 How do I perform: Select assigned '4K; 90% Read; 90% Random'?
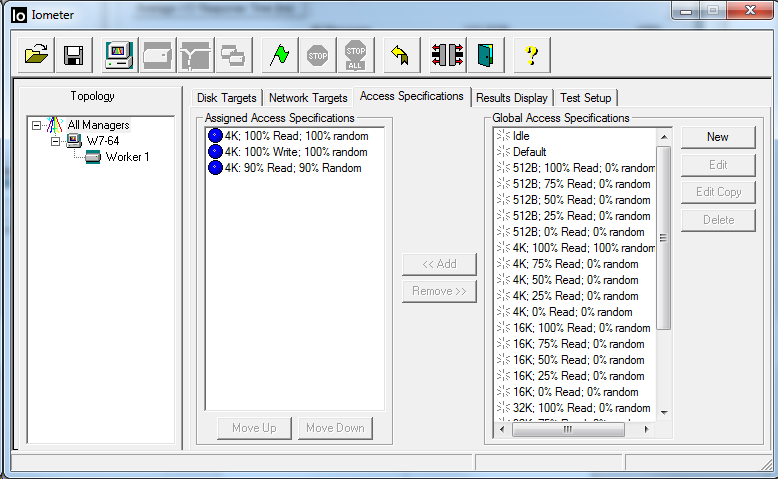point(293,168)
